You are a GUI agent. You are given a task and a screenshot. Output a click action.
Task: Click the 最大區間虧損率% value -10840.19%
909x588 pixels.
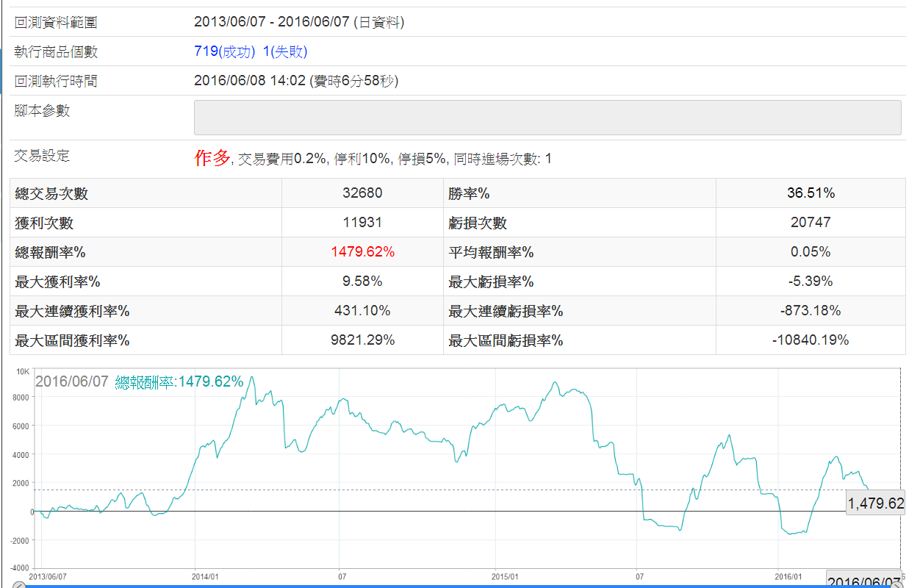coord(811,340)
